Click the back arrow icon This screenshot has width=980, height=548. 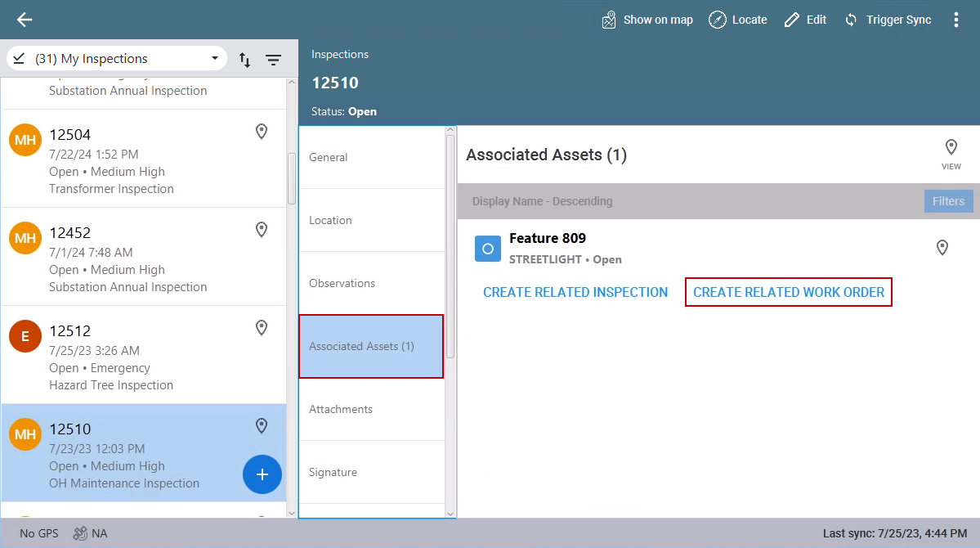coord(25,20)
